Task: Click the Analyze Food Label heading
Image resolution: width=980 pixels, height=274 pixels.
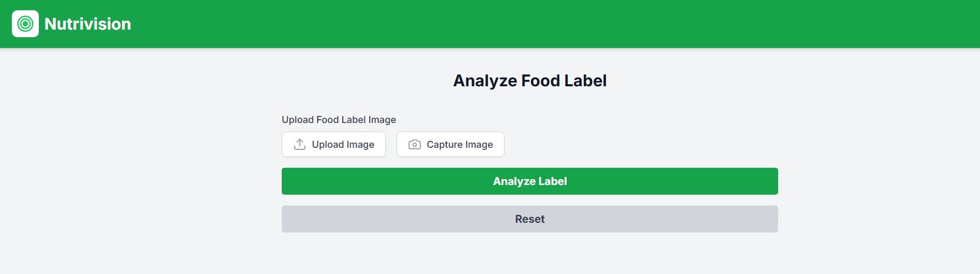Action: click(529, 81)
